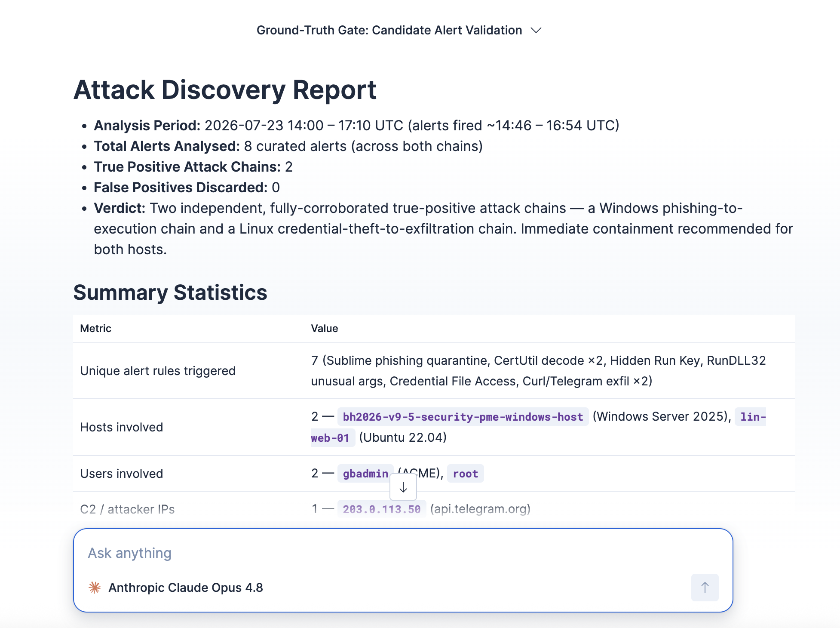
Task: Click the Ubuntu 22.04 text
Action: [x=403, y=438]
